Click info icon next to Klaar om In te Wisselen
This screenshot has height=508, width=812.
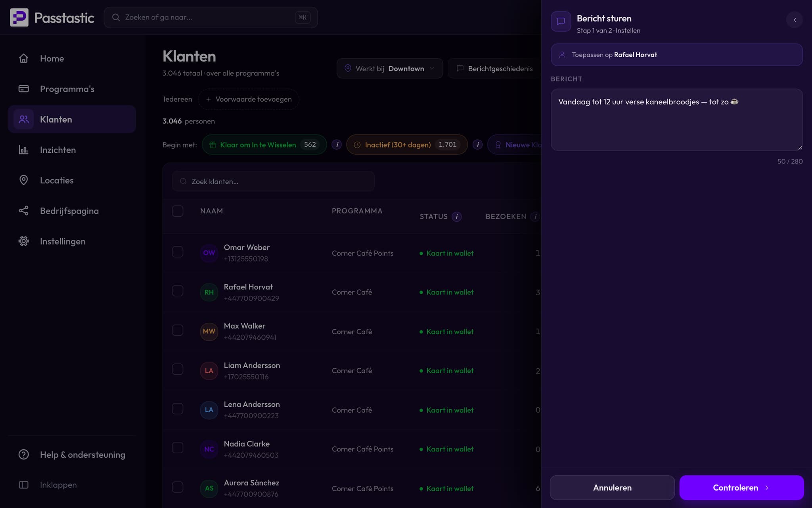click(x=337, y=144)
